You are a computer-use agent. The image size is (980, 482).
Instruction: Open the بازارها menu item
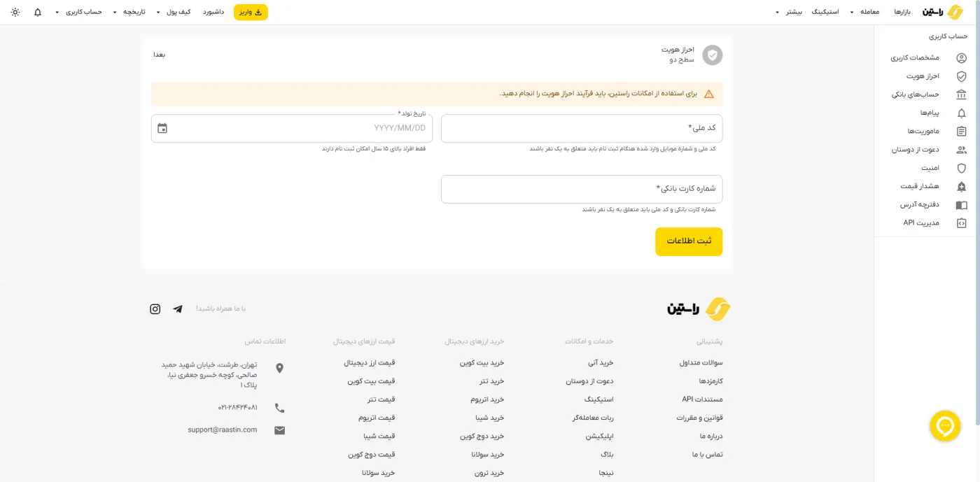pyautogui.click(x=903, y=12)
